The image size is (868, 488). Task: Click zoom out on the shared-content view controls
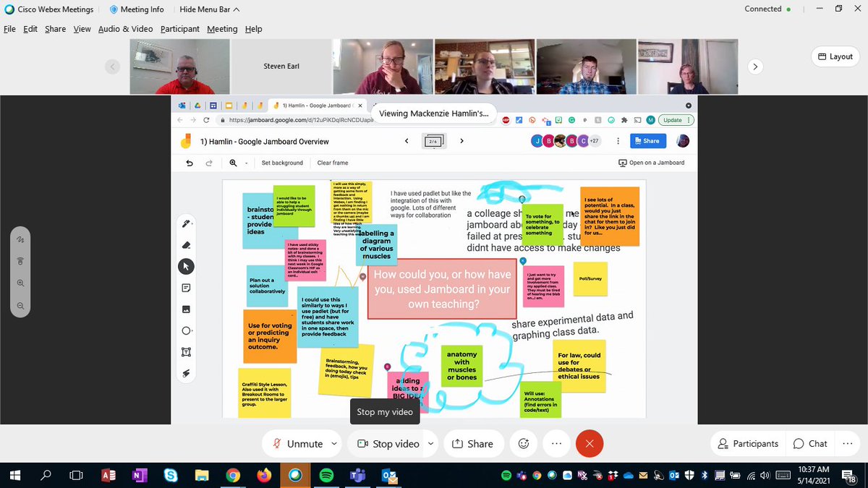pyautogui.click(x=20, y=307)
